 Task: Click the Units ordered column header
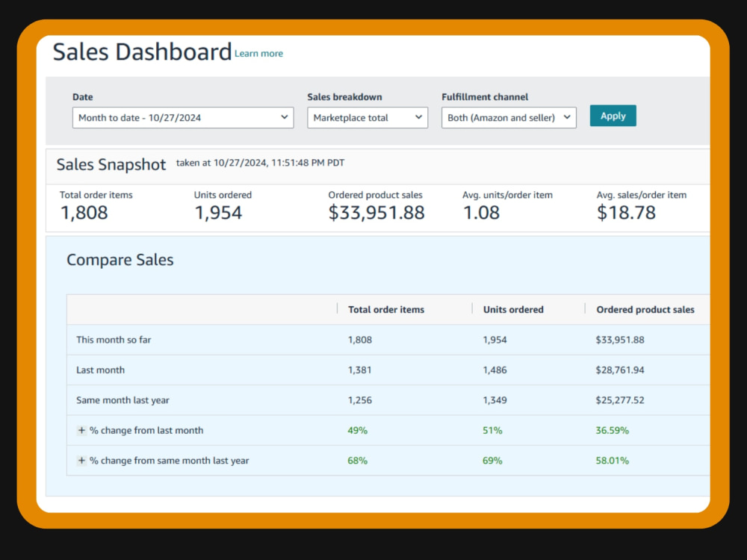tap(513, 310)
